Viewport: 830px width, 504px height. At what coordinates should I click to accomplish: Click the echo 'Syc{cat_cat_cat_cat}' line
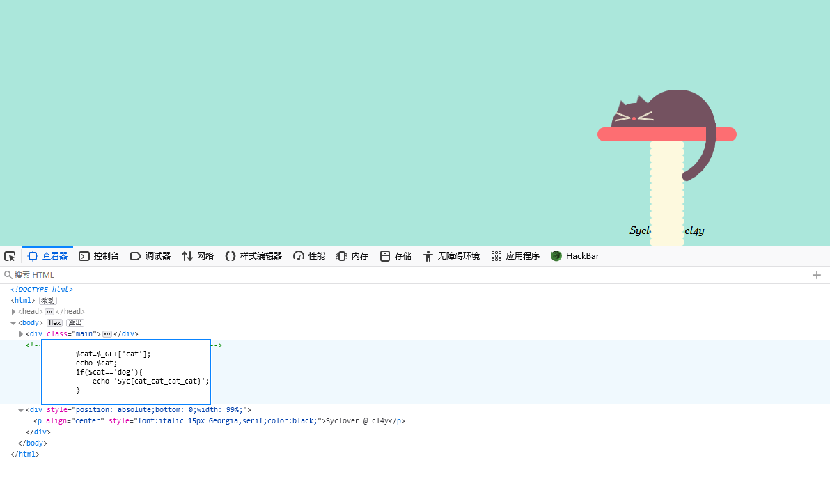pos(151,381)
